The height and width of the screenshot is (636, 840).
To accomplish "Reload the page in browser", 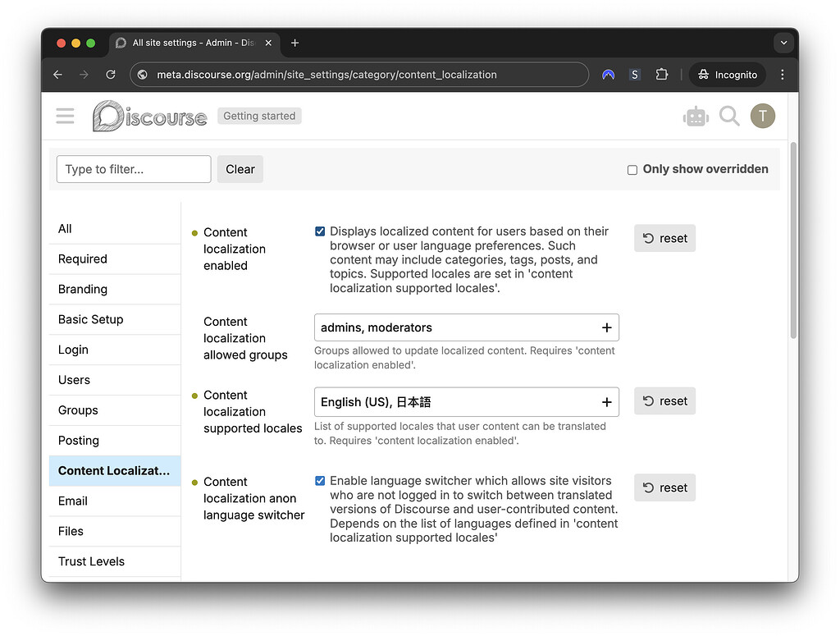I will click(111, 75).
